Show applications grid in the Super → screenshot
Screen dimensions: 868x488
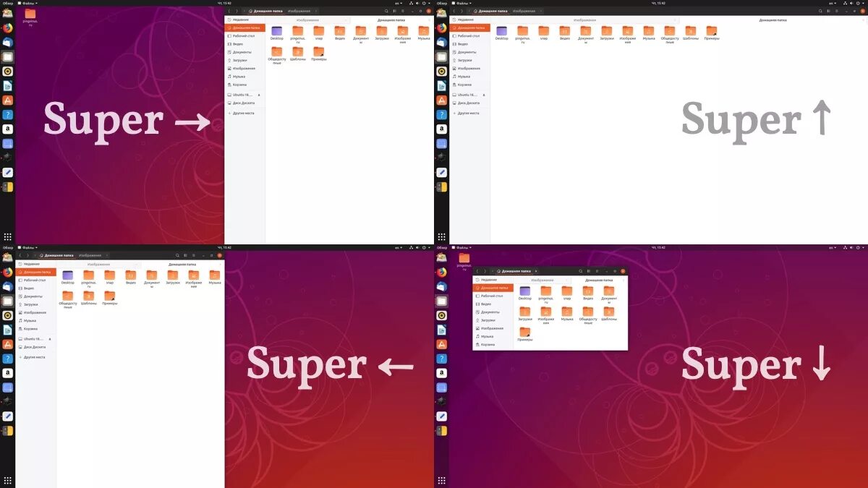click(7, 236)
